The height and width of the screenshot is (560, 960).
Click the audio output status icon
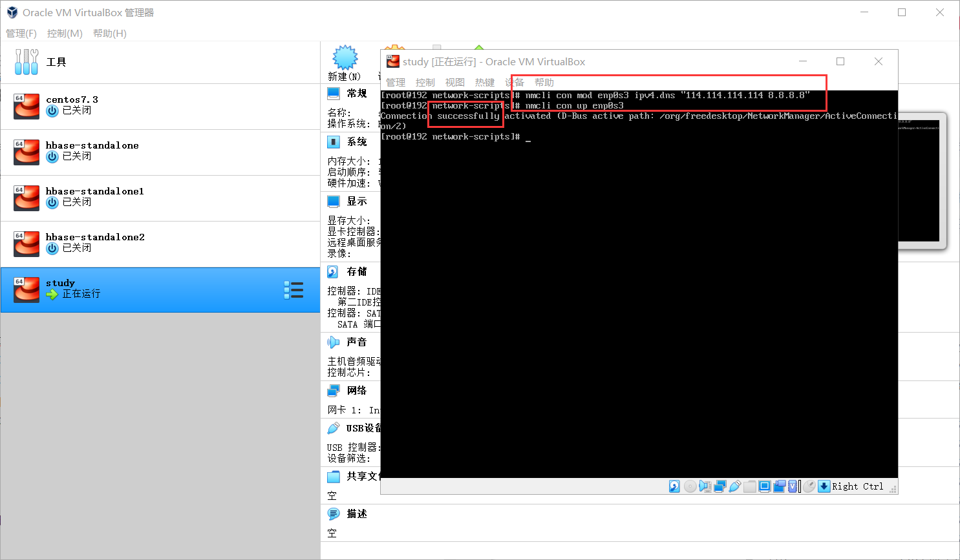pos(705,486)
